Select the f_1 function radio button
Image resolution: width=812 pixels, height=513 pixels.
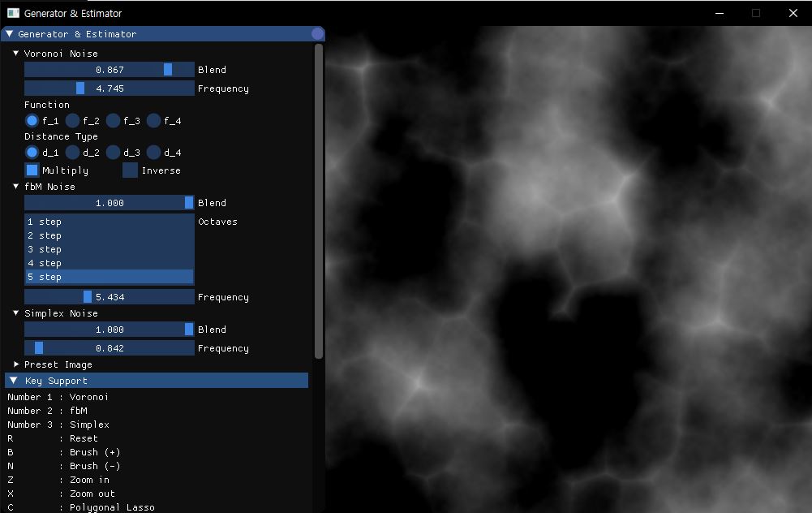[x=32, y=121]
